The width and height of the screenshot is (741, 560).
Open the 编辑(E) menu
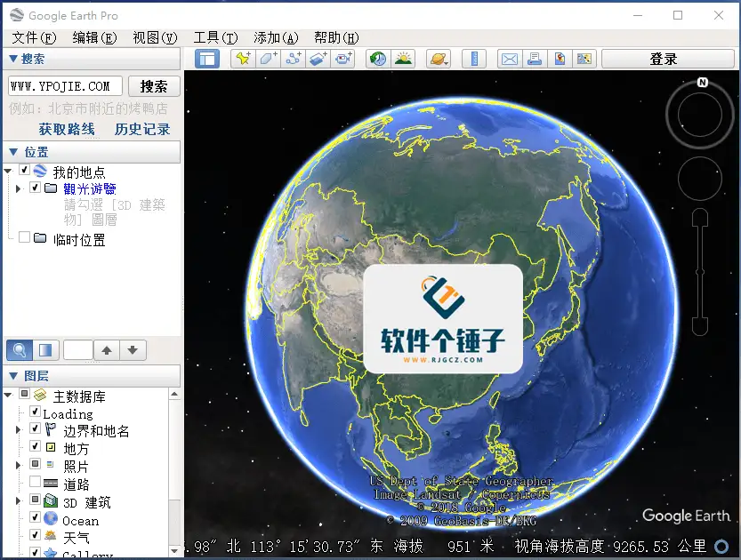(94, 37)
